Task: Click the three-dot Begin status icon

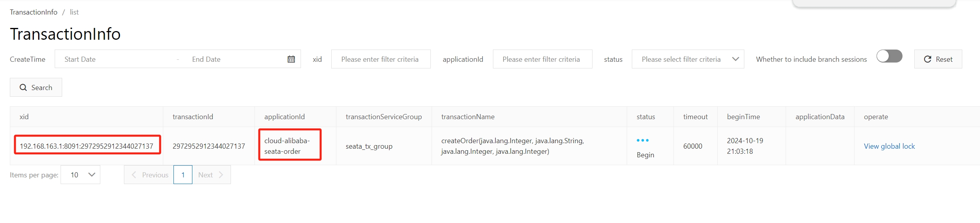Action: pos(642,140)
